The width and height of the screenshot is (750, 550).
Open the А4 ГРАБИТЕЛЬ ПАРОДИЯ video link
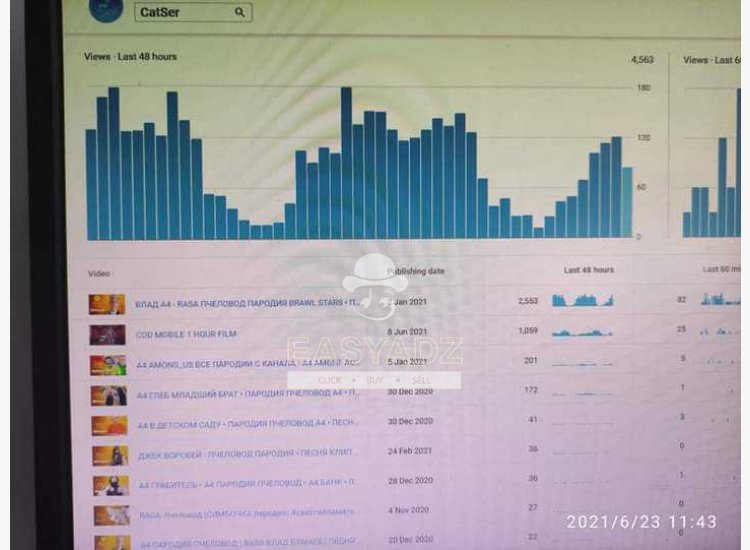tap(246, 484)
